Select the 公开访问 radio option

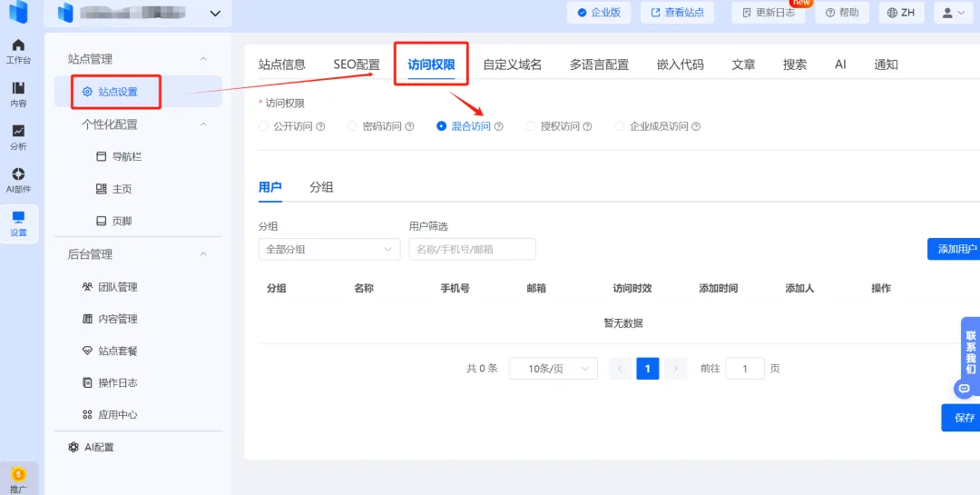click(263, 126)
